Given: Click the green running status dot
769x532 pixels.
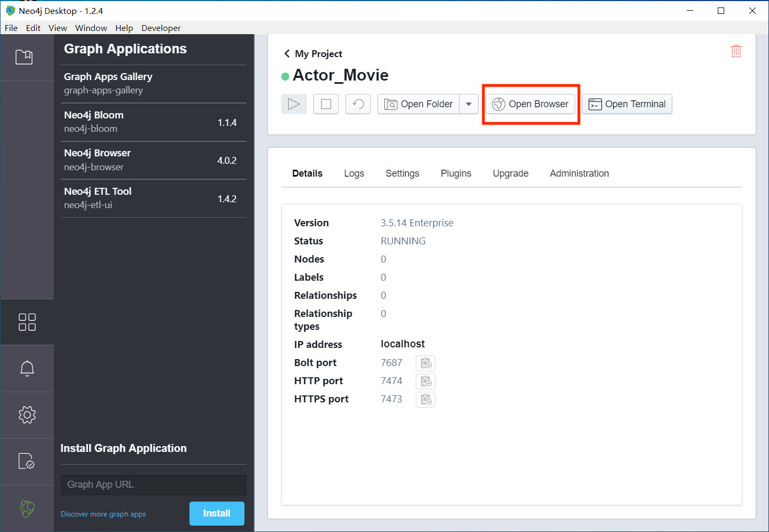Looking at the screenshot, I should point(286,77).
